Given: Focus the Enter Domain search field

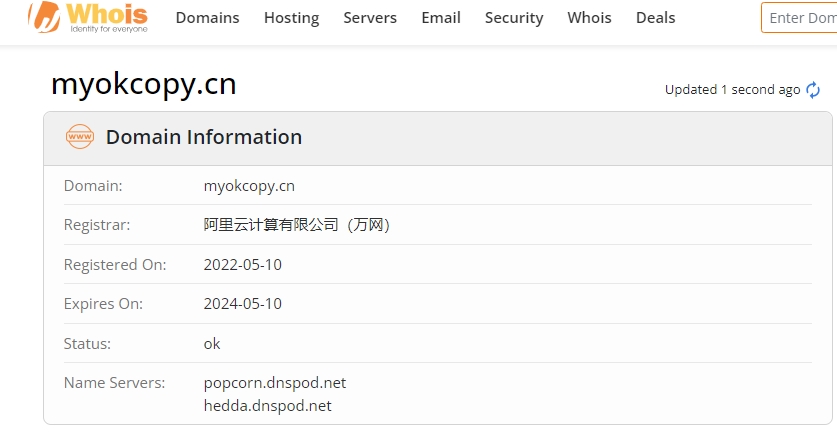Looking at the screenshot, I should (800, 18).
